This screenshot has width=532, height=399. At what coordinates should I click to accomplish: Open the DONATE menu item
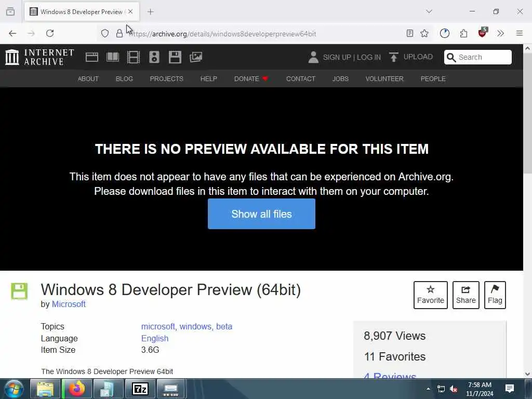[x=251, y=79]
